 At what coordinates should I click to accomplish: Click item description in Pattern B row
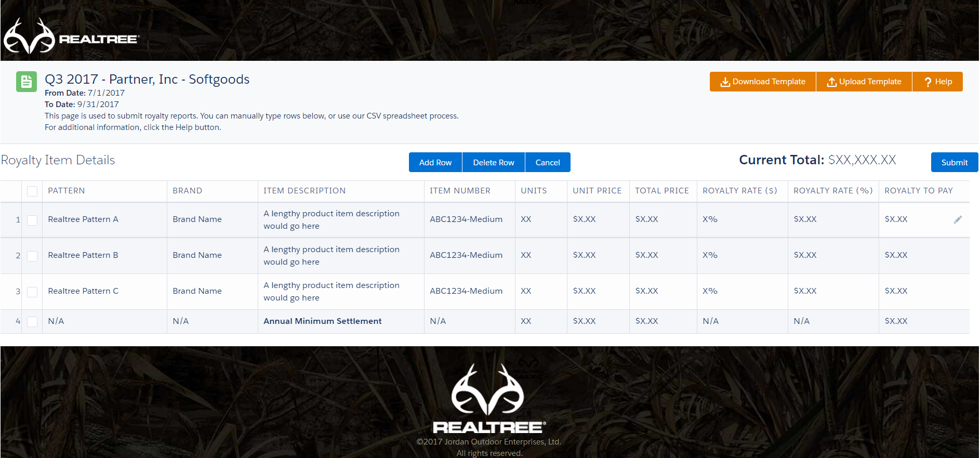click(332, 256)
